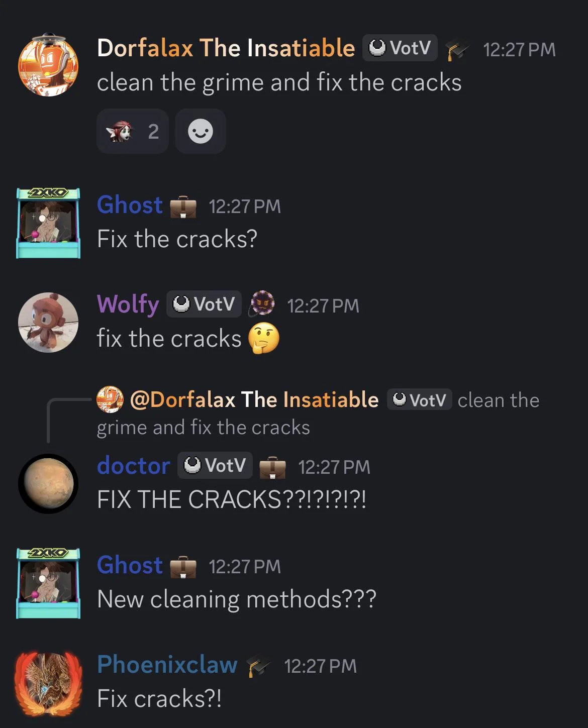The width and height of the screenshot is (588, 728).
Task: Click the VotV tag next to Wolfy
Action: [204, 304]
